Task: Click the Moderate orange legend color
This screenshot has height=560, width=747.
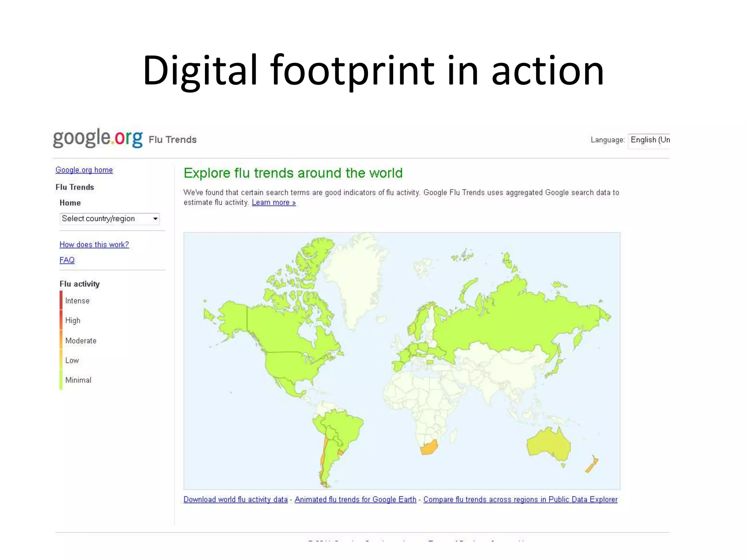Action: click(61, 340)
